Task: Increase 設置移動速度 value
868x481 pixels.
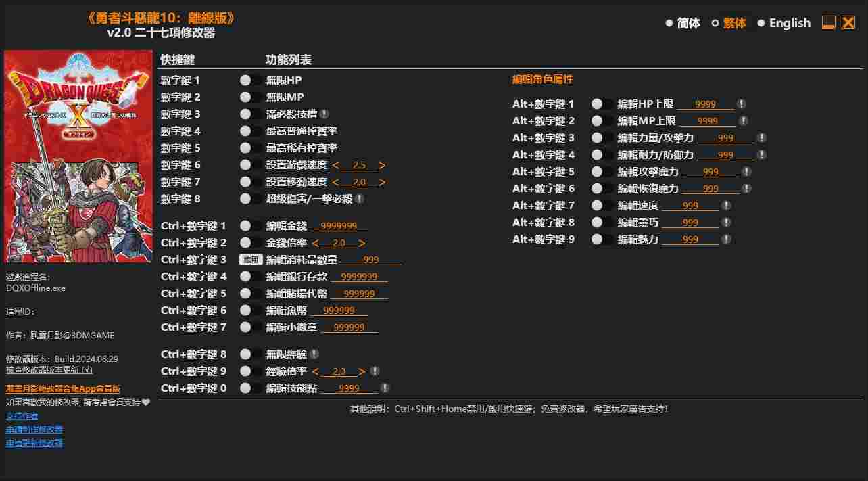Action: click(x=382, y=183)
